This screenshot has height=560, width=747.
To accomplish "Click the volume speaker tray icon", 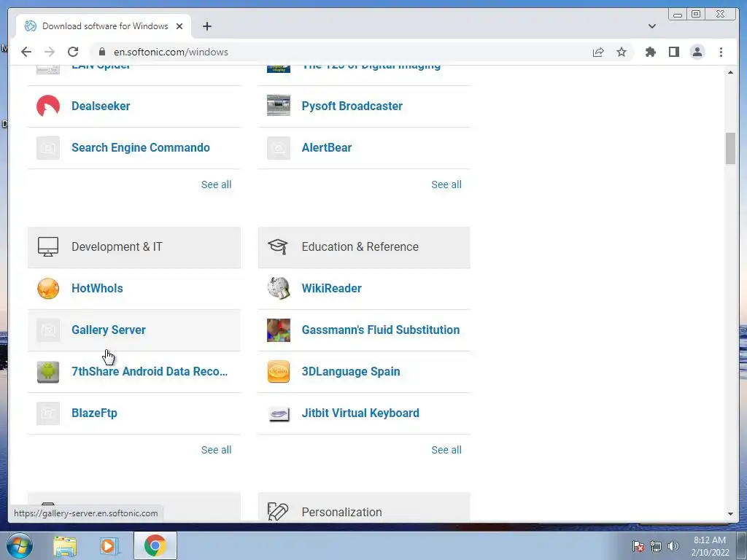I will point(673,546).
